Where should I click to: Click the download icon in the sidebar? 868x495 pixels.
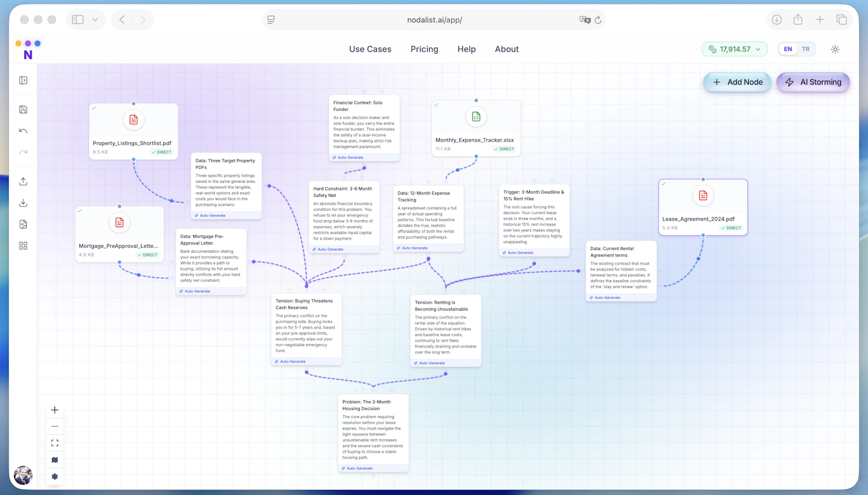pyautogui.click(x=23, y=203)
